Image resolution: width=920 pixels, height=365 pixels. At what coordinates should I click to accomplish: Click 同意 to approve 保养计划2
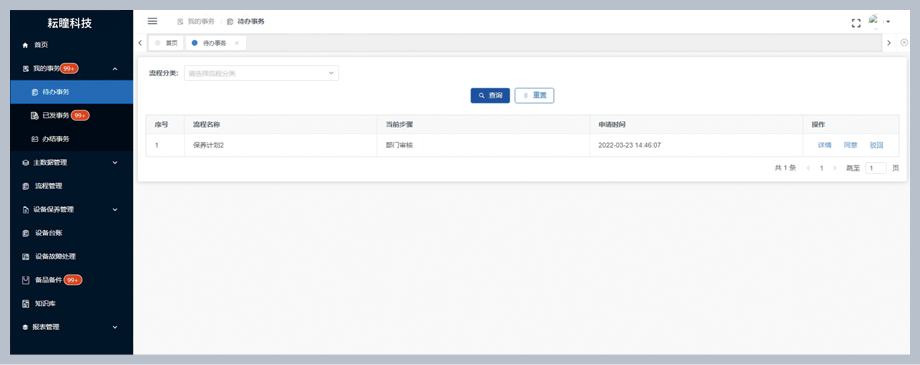[850, 145]
